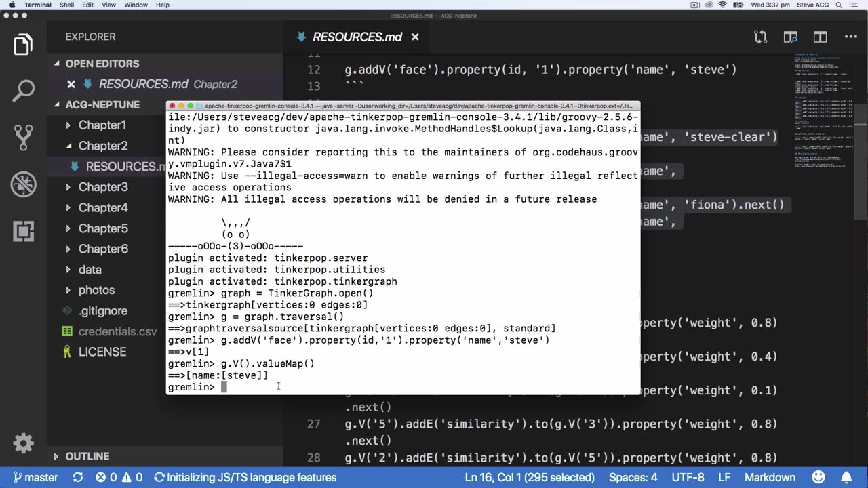Viewport: 868px width, 488px height.
Task: Open the Source Control view
Action: coord(23,138)
